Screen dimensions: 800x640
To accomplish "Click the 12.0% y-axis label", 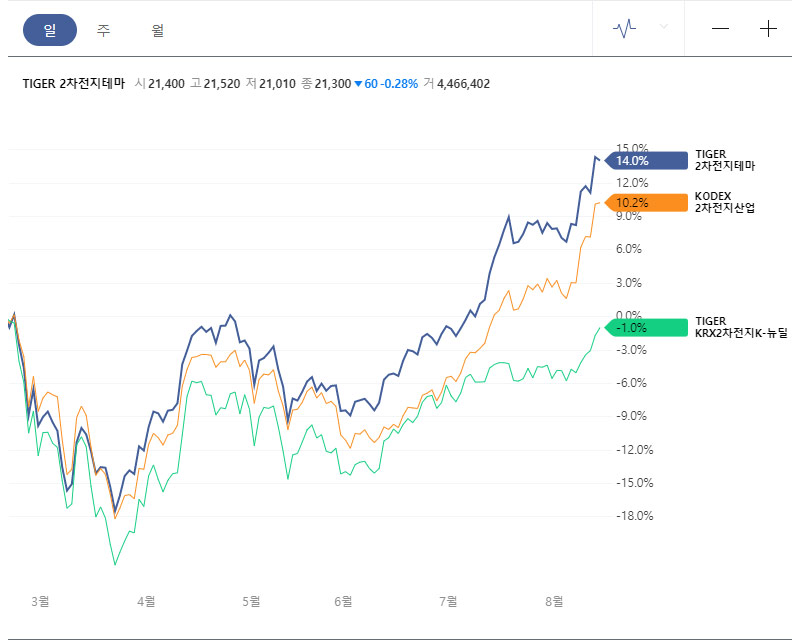I will point(632,183).
